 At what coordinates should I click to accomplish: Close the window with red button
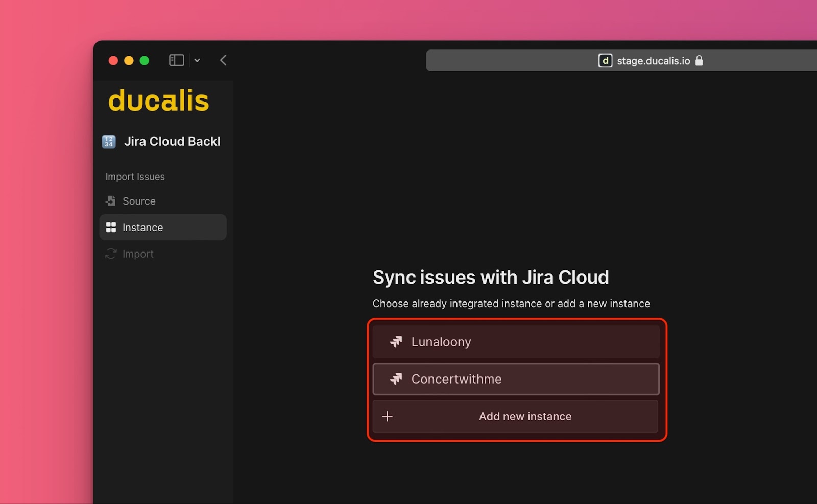click(x=113, y=61)
